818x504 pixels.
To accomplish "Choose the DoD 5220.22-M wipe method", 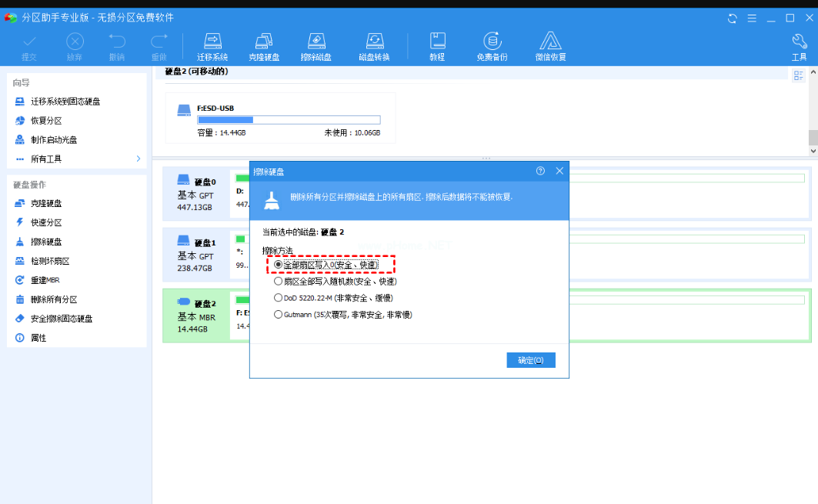I will (x=279, y=298).
